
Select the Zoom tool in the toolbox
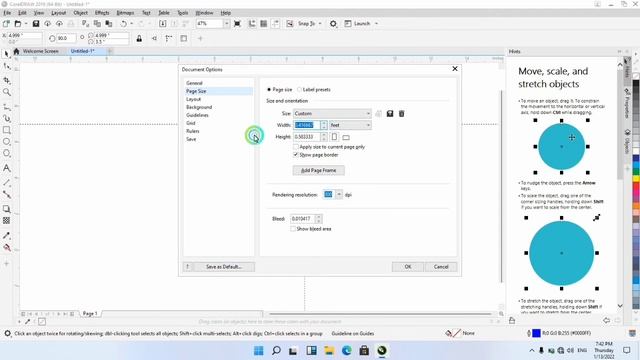(x=7, y=92)
